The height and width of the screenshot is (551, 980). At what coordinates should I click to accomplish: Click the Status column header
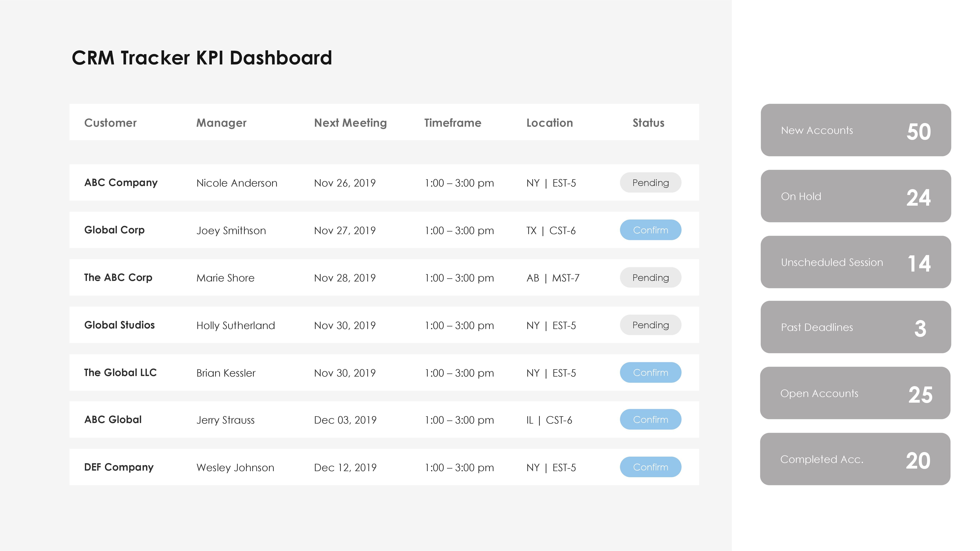pyautogui.click(x=649, y=123)
